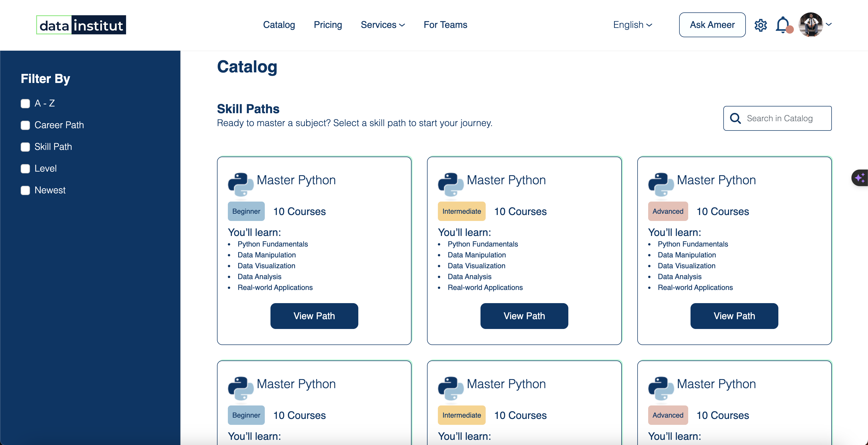Toggle the Level filter checkbox
Viewport: 868px width, 445px height.
25,168
